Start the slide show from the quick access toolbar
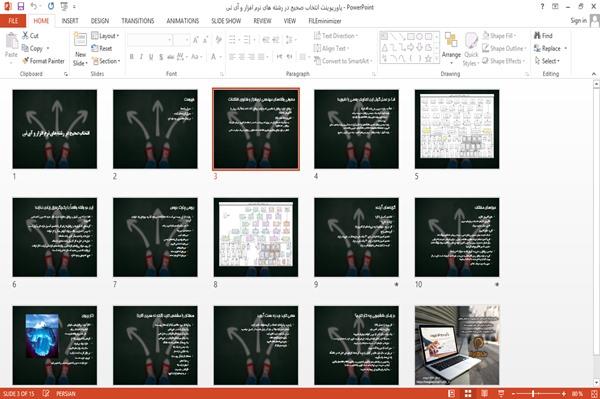Image resolution: width=600 pixels, height=399 pixels. tap(64, 7)
